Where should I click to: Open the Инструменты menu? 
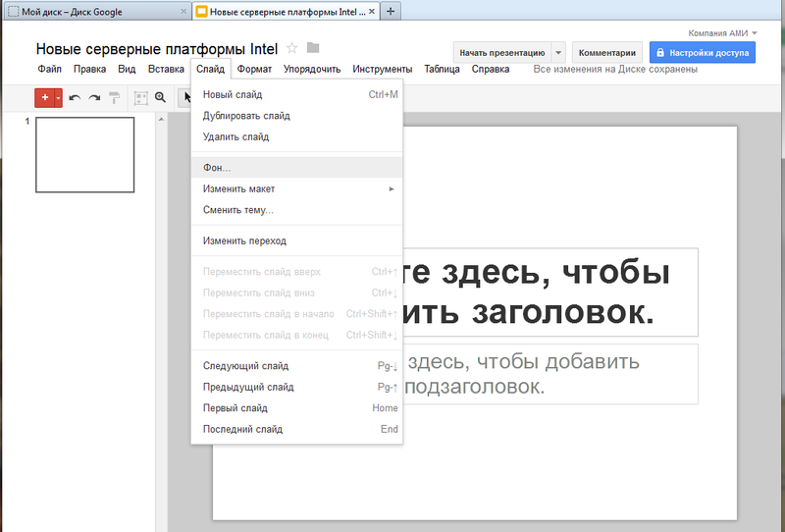point(383,69)
